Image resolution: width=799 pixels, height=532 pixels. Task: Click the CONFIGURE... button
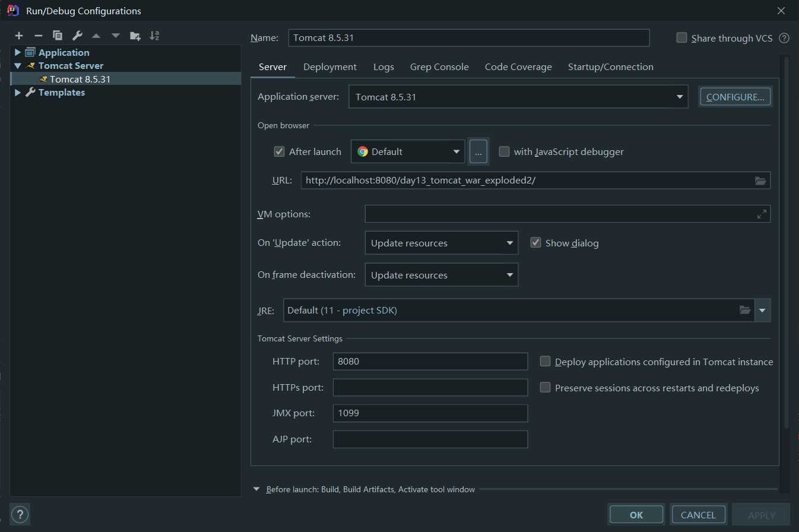pos(735,97)
